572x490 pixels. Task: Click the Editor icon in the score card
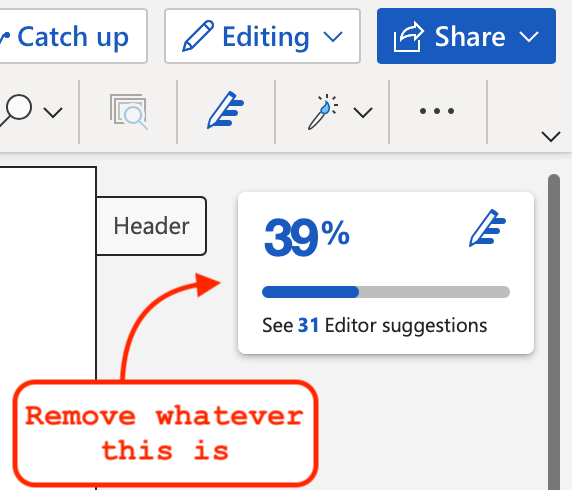(x=487, y=228)
